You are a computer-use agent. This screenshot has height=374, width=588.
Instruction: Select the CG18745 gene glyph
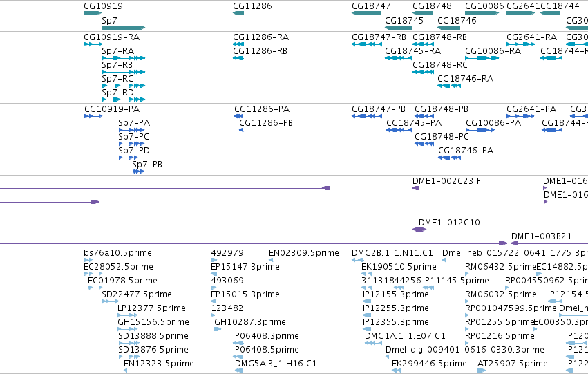[x=398, y=28]
